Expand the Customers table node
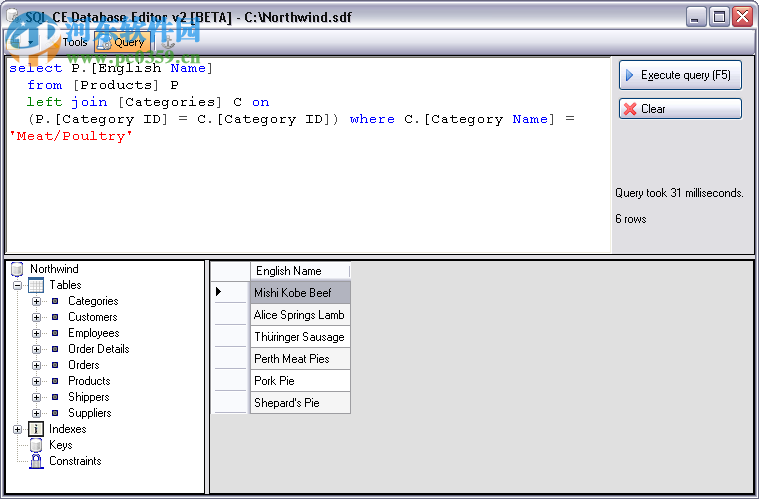The height and width of the screenshot is (499, 759). 36,317
